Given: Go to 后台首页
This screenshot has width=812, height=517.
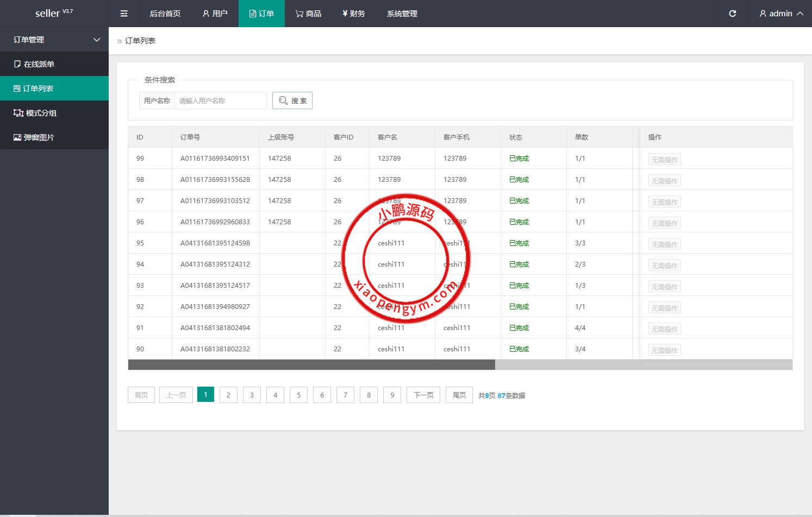Looking at the screenshot, I should (165, 14).
